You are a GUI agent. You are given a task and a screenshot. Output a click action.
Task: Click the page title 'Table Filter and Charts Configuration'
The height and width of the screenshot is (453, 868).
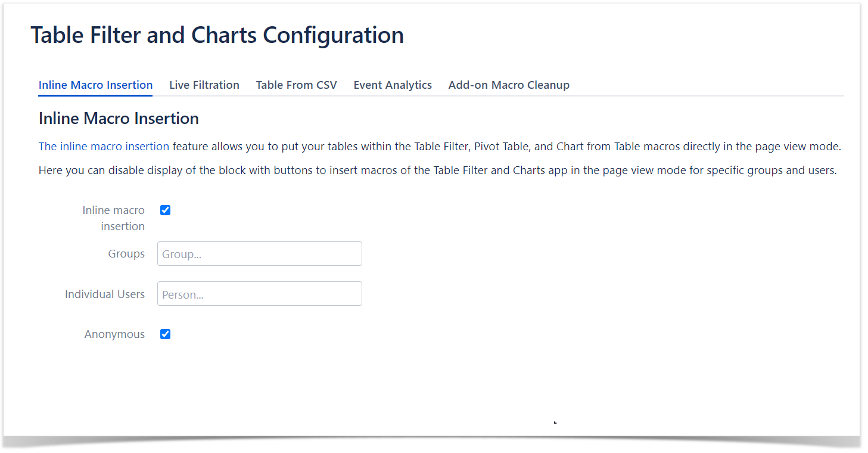[217, 35]
